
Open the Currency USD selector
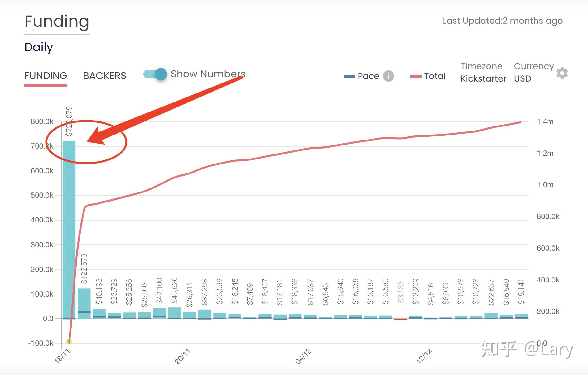[x=523, y=78]
